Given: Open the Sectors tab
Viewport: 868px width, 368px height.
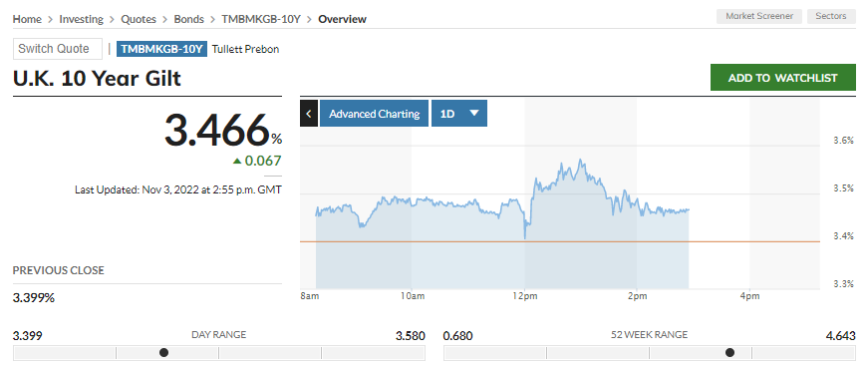Looking at the screenshot, I should (x=831, y=16).
